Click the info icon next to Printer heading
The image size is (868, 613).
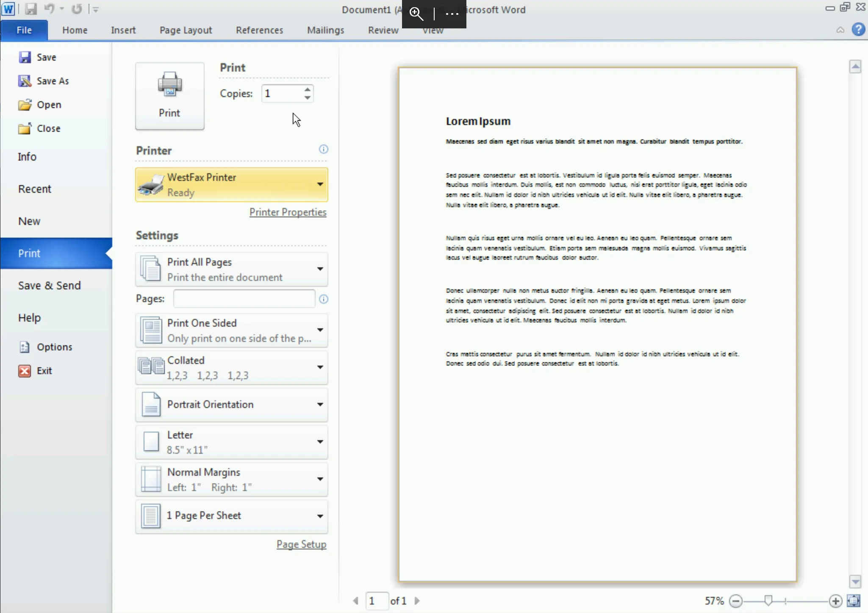point(323,149)
